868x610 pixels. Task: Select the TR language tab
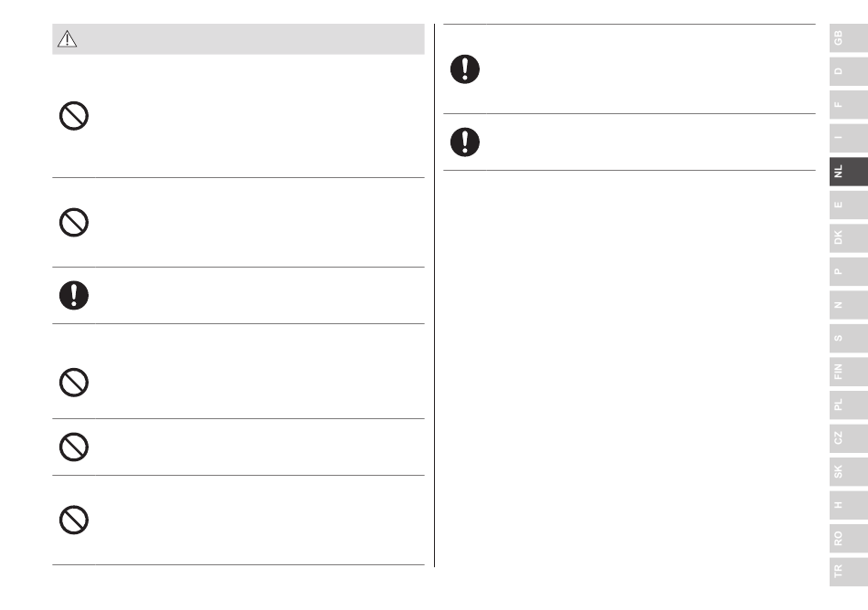pos(849,572)
